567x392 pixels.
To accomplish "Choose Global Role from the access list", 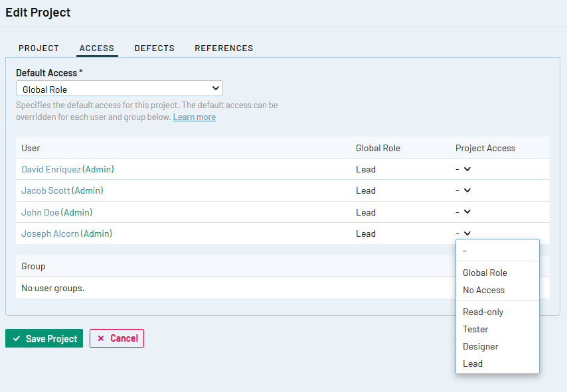I will click(485, 273).
